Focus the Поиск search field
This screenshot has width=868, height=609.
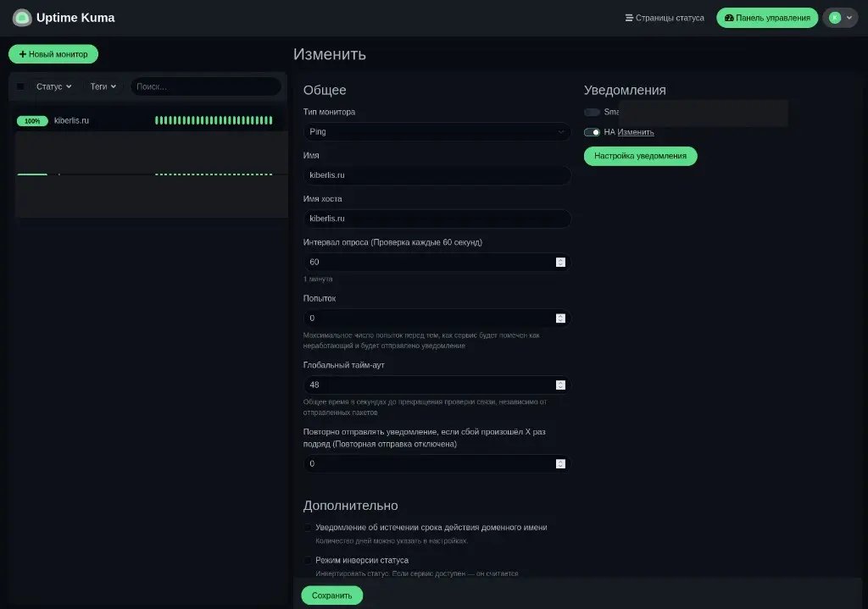(x=205, y=86)
